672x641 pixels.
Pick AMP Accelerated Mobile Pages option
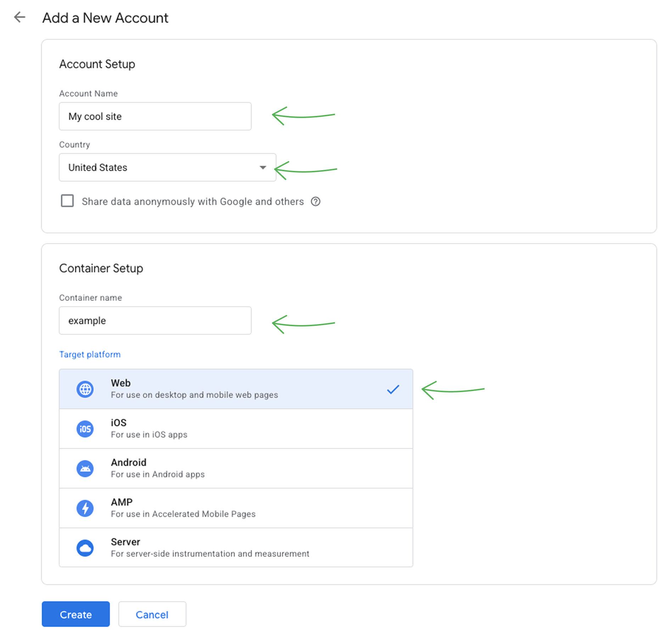coord(236,508)
